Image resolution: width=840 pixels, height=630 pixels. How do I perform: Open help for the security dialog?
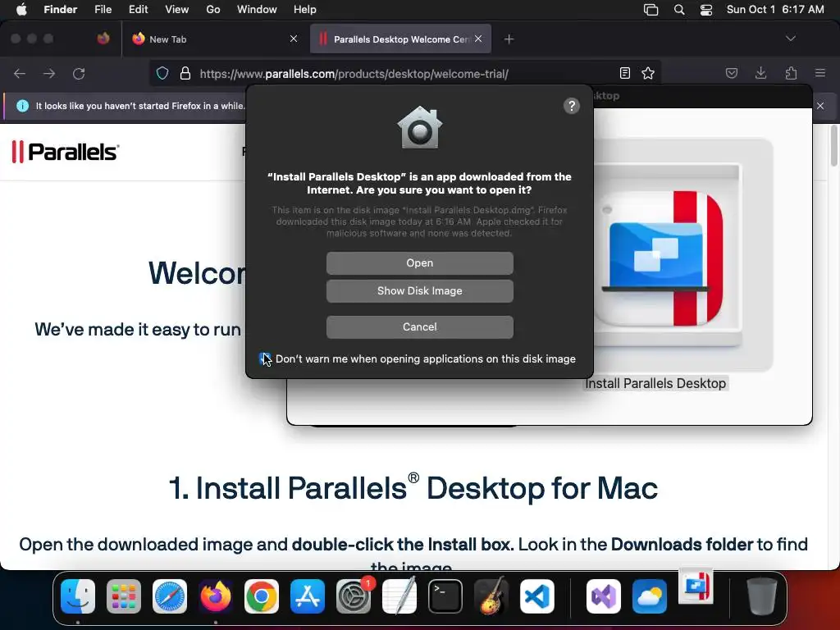click(x=572, y=106)
